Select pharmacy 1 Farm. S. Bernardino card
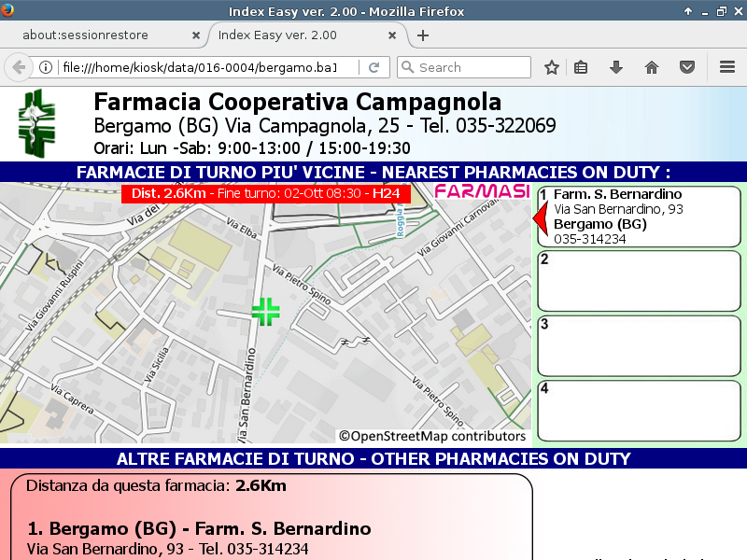 pyautogui.click(x=639, y=217)
